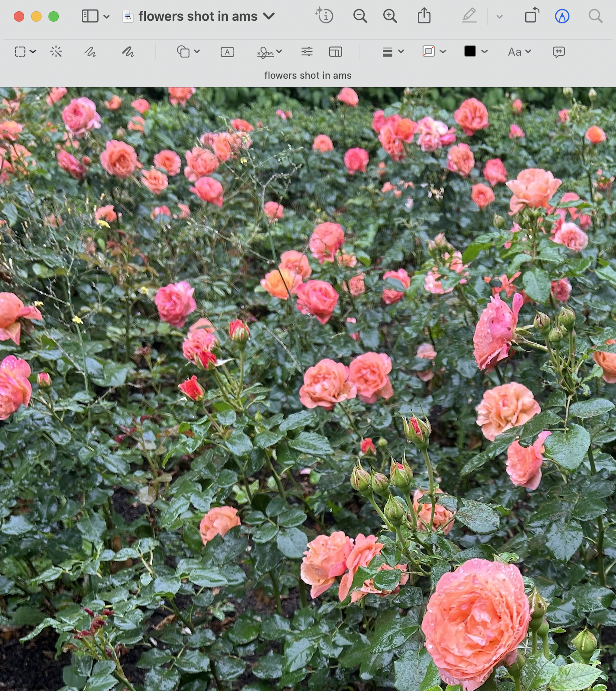
Task: Zoom in on the image
Action: click(390, 16)
